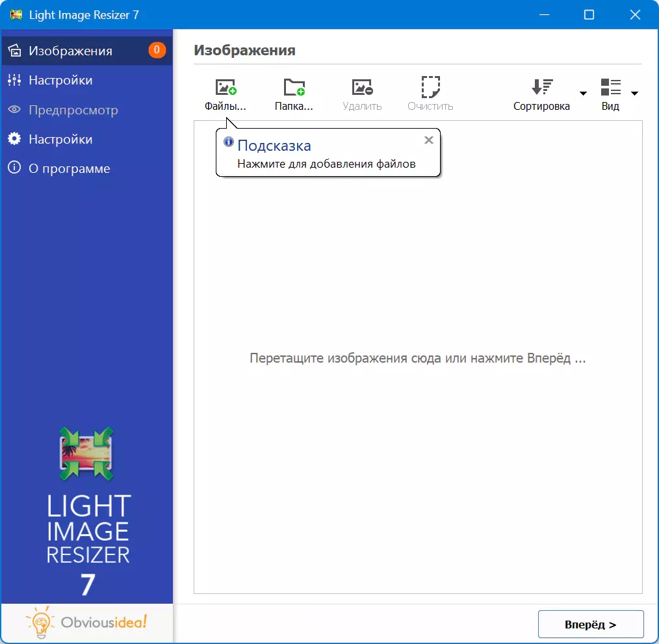Click the images icon beside Изображения
The image size is (659, 644).
[15, 51]
